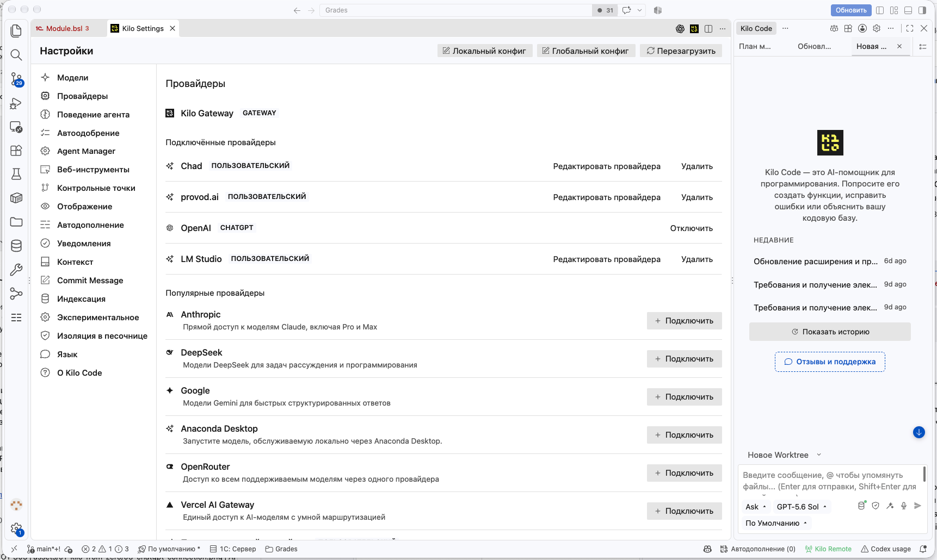Screen dimensions: 937x560
Task: Open profile account icon in Kilo Code panel
Action: click(x=862, y=28)
